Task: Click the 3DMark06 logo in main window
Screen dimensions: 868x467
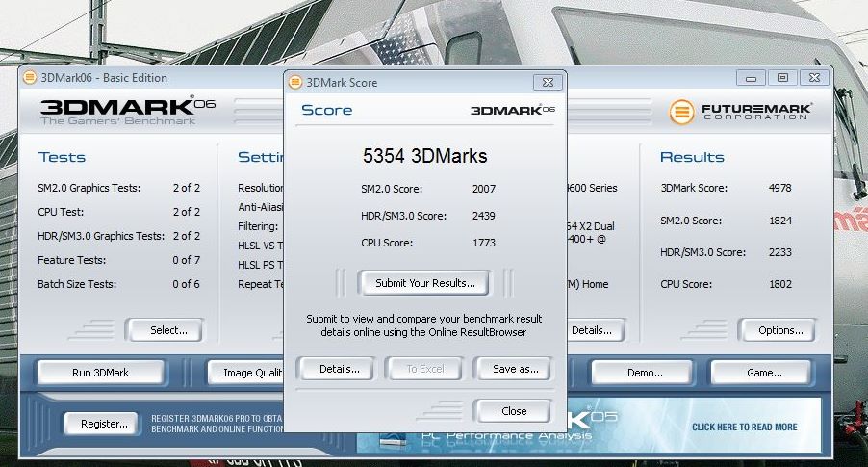Action: (x=128, y=110)
